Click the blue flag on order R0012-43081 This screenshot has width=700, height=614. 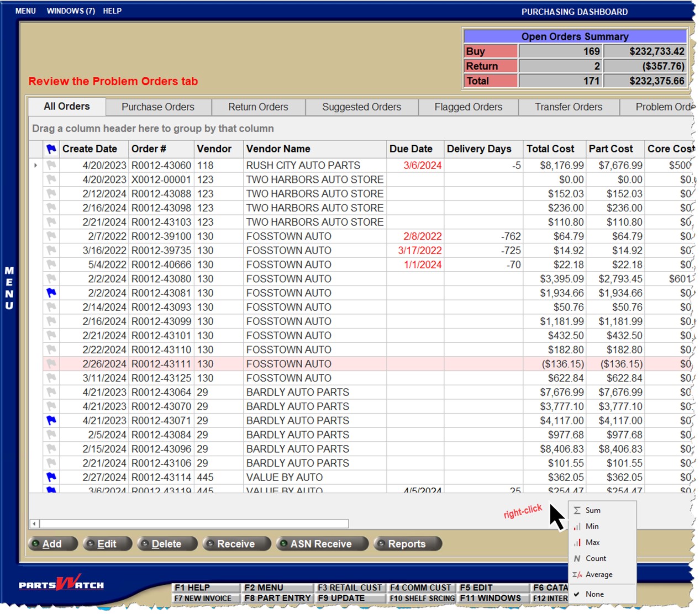click(x=51, y=293)
